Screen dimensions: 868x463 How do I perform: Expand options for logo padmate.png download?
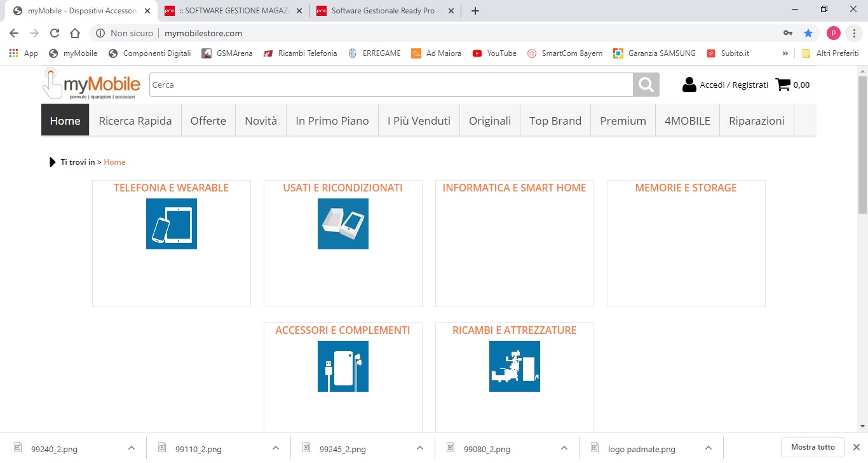[709, 448]
